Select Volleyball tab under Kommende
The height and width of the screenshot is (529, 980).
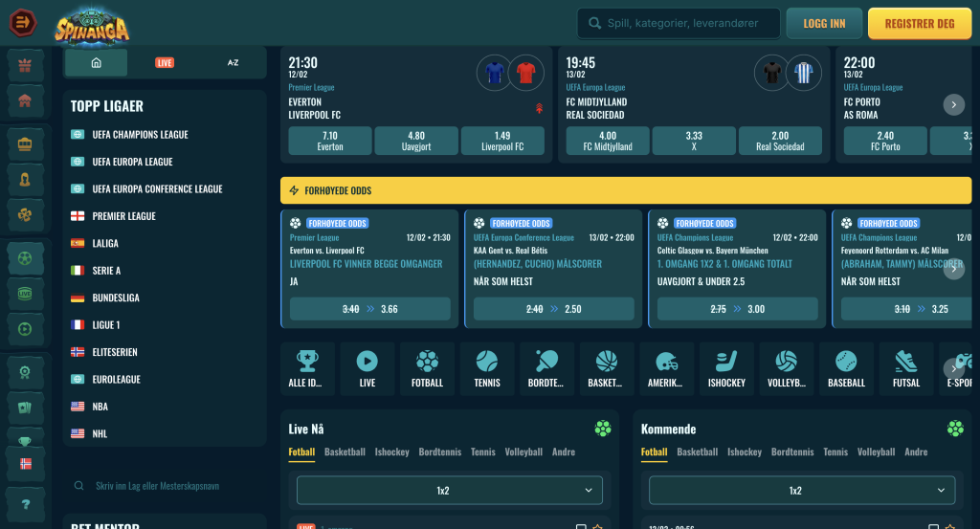point(877,452)
